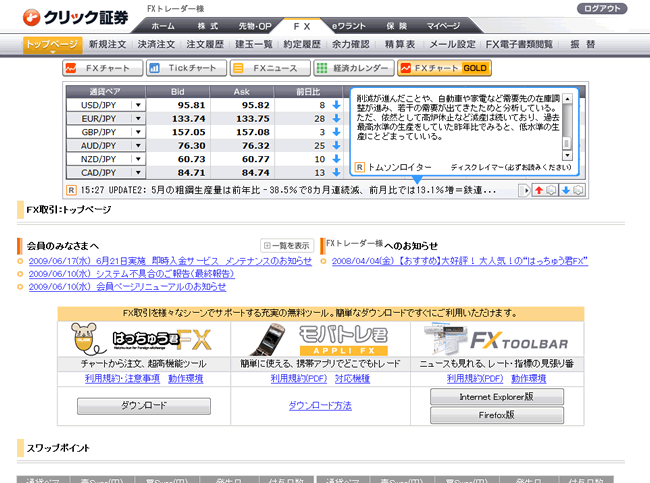Viewport: 650px width, 483px height.
Task: Open the AUD/JPY currency pair dropdown
Action: pos(138,146)
